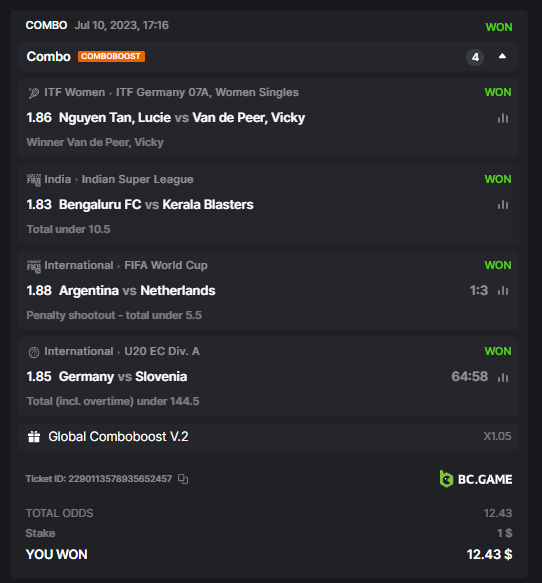Screen dimensions: 542x583
Task: Open stats icon for Bengaluru FC match
Action: [503, 204]
